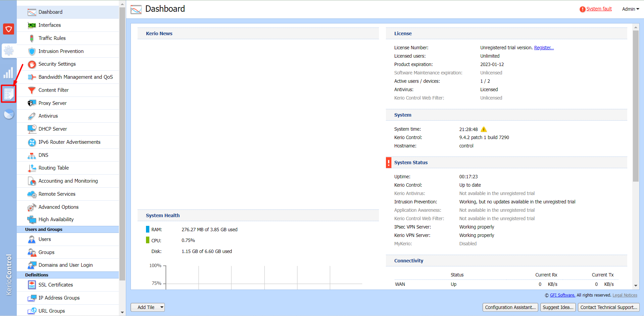Click the Routing Table icon
Screen dimensions: 644x316
click(x=32, y=168)
